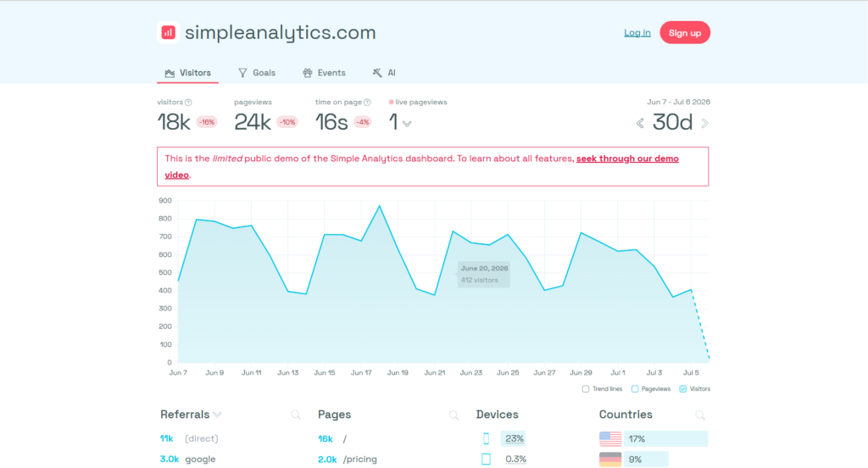Open the 30d date range selector
868x468 pixels.
pos(672,122)
